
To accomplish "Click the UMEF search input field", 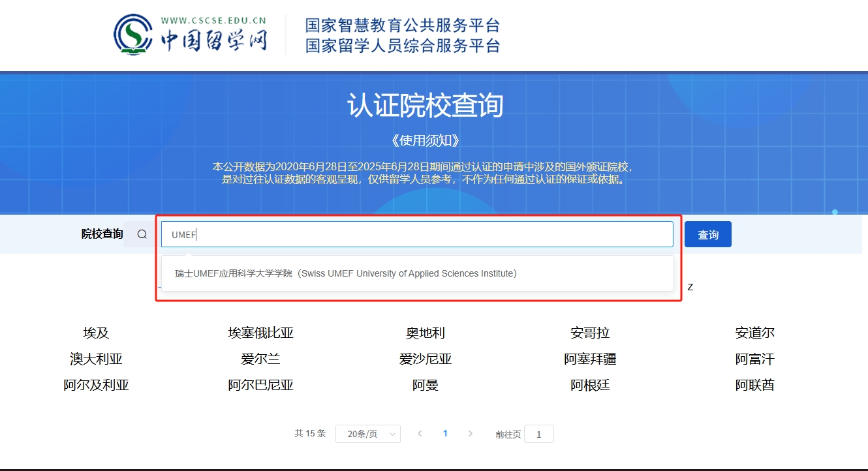I will point(418,234).
